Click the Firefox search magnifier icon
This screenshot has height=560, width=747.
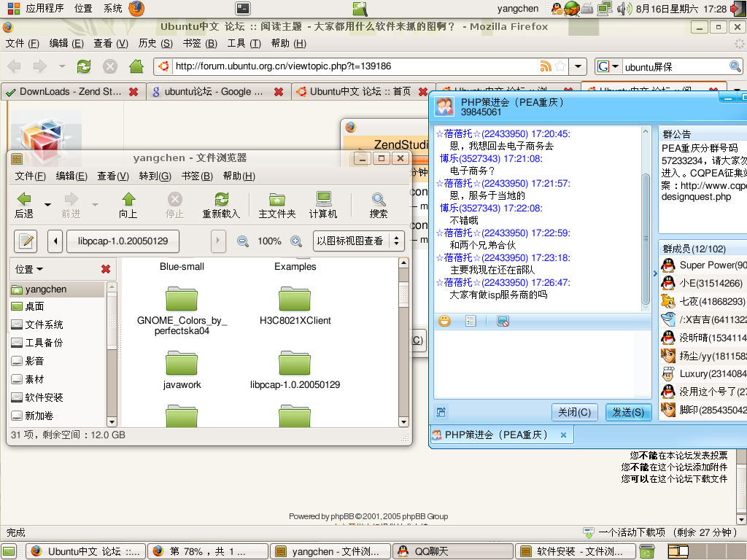[735, 66]
